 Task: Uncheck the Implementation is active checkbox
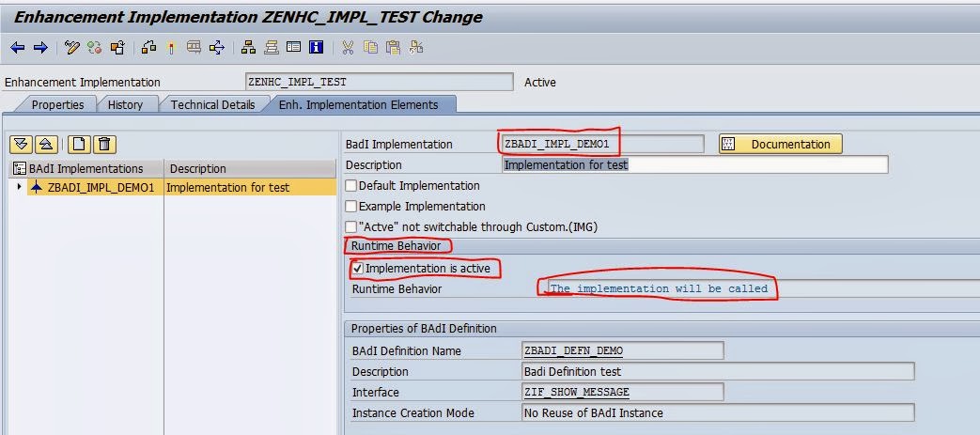click(357, 269)
